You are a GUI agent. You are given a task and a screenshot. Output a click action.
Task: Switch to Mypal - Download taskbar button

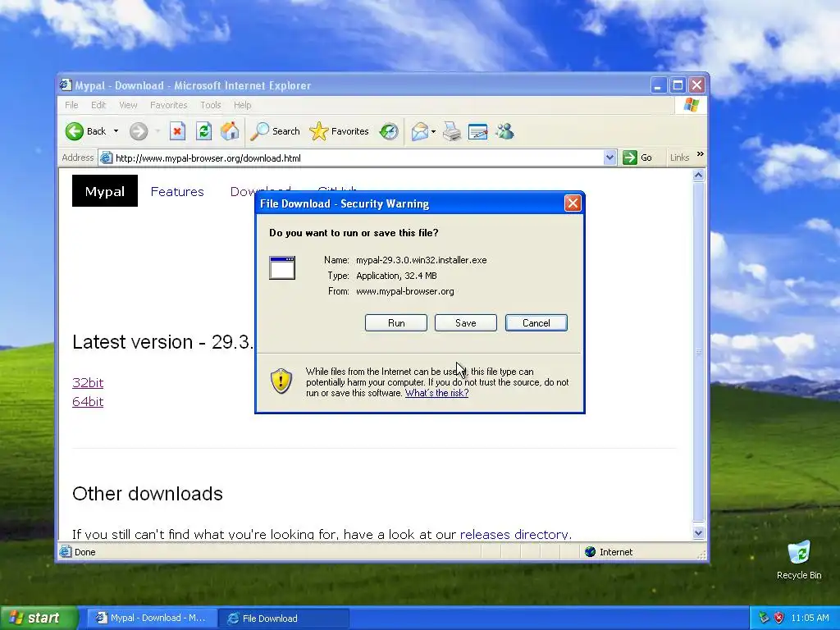(x=152, y=619)
